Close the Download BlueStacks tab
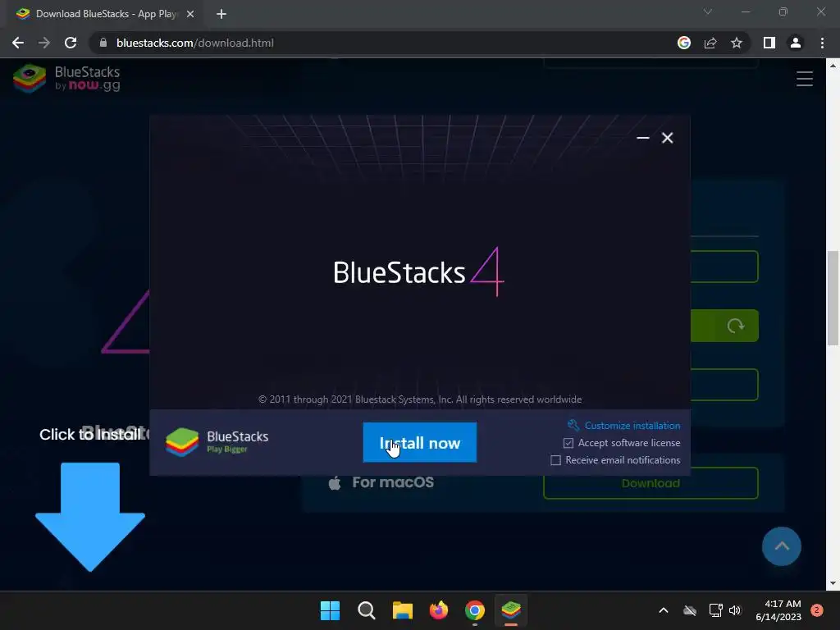Screen dimensions: 840x630 coord(190,14)
